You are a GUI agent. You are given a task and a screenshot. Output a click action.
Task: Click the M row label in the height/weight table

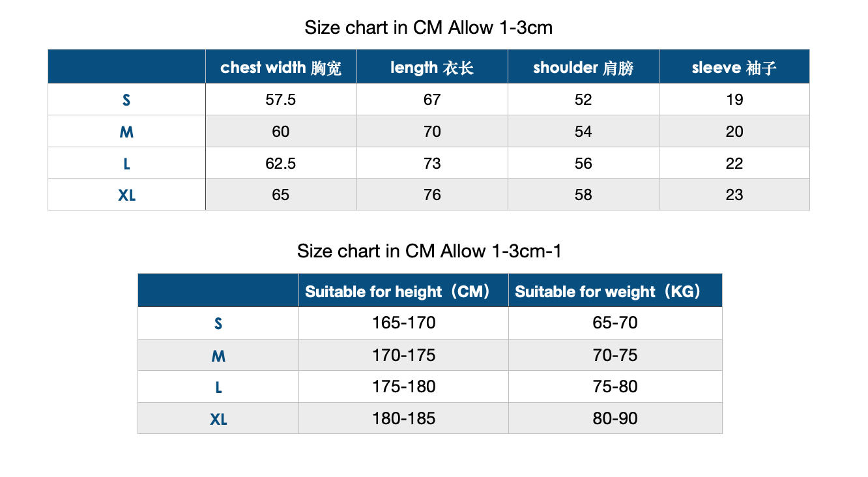coord(218,356)
